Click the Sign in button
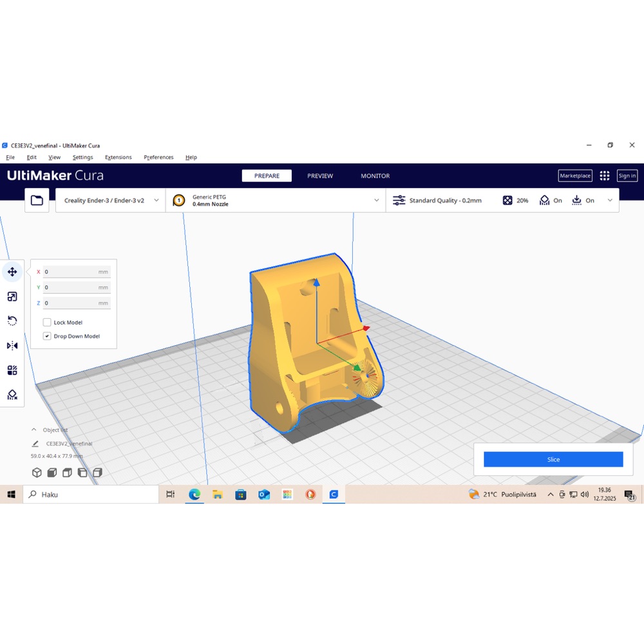 (627, 176)
